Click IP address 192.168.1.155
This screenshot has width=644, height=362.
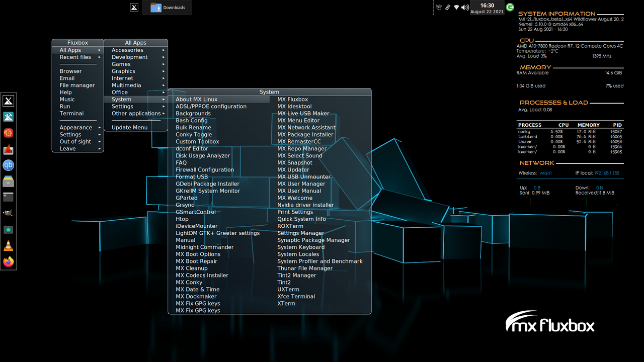click(607, 173)
